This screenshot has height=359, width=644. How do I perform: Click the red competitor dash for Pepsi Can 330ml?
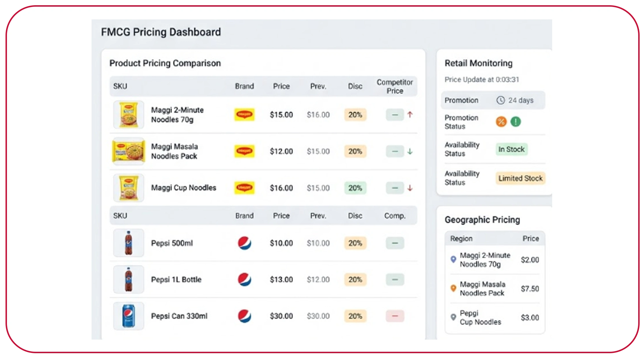pos(395,316)
